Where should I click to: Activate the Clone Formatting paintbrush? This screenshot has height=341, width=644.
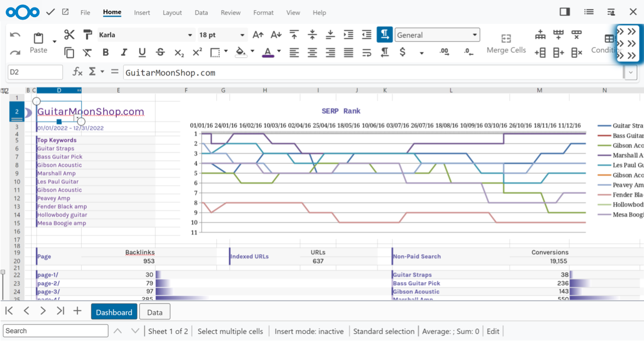click(88, 35)
